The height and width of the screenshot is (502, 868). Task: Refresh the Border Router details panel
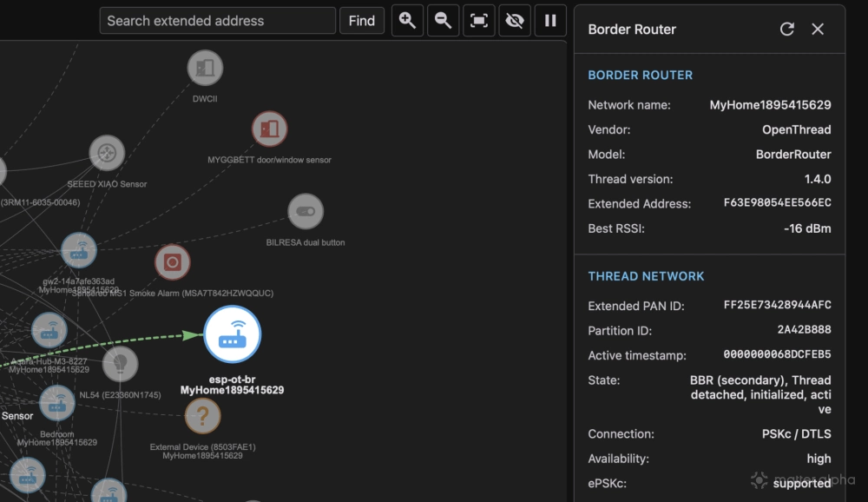pyautogui.click(x=786, y=29)
